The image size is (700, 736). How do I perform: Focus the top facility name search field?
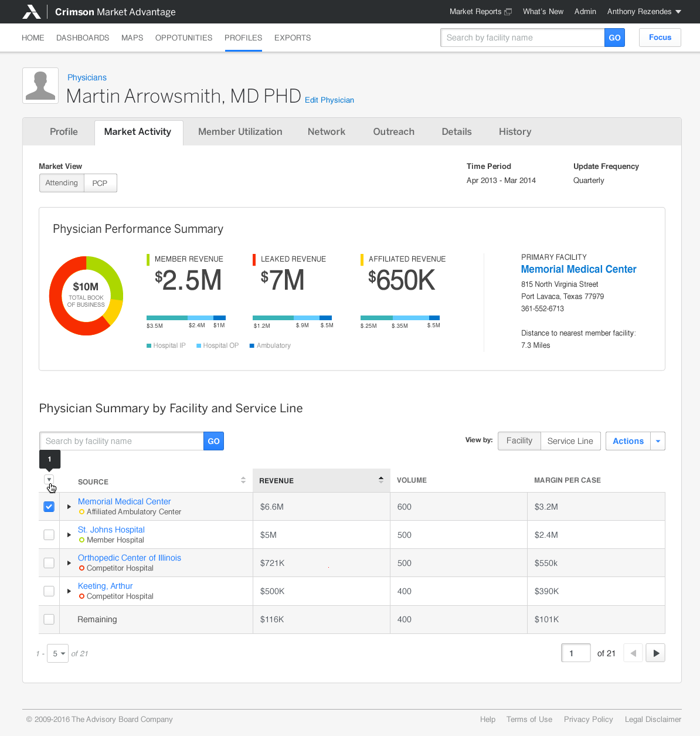pyautogui.click(x=522, y=38)
